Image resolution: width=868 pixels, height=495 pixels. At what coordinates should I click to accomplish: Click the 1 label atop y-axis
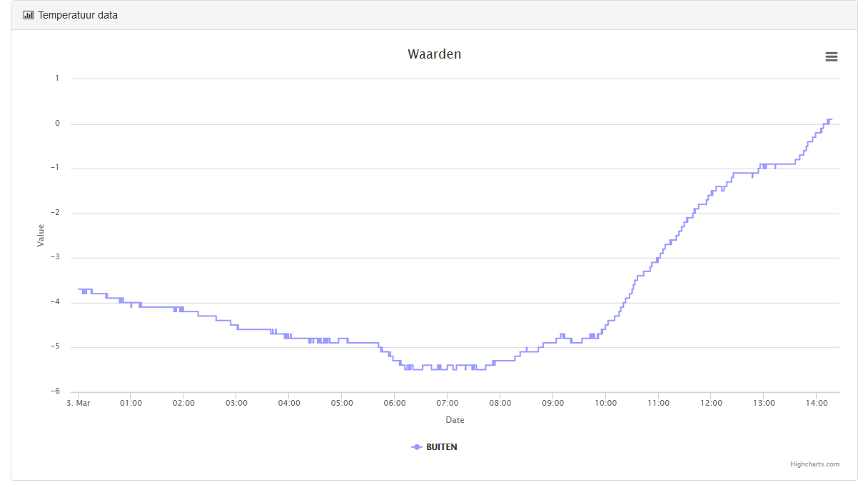pos(58,79)
